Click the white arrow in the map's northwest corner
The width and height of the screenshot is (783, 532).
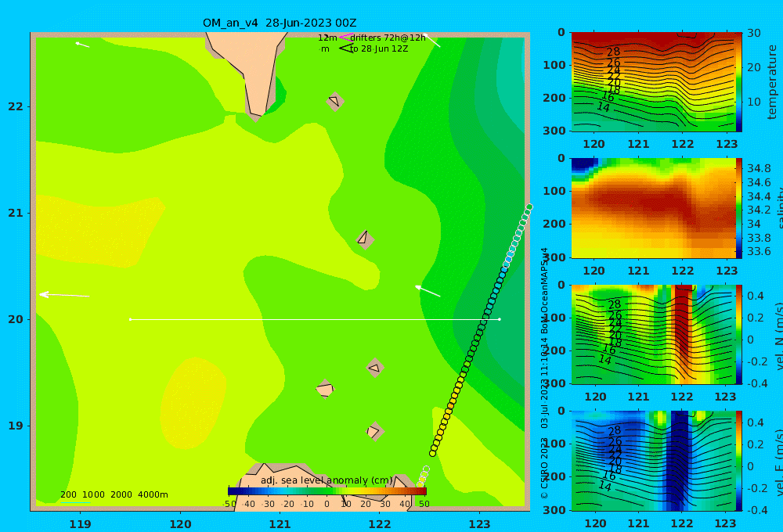click(82, 45)
